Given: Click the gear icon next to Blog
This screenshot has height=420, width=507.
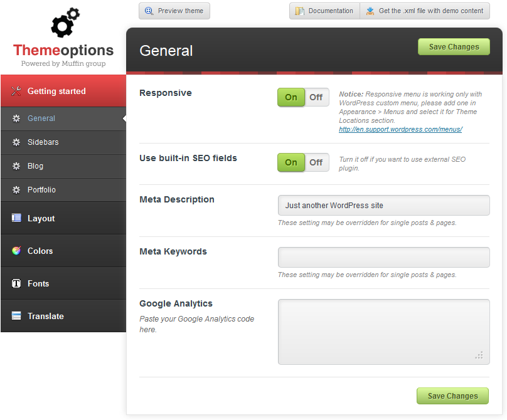Looking at the screenshot, I should click(x=16, y=166).
